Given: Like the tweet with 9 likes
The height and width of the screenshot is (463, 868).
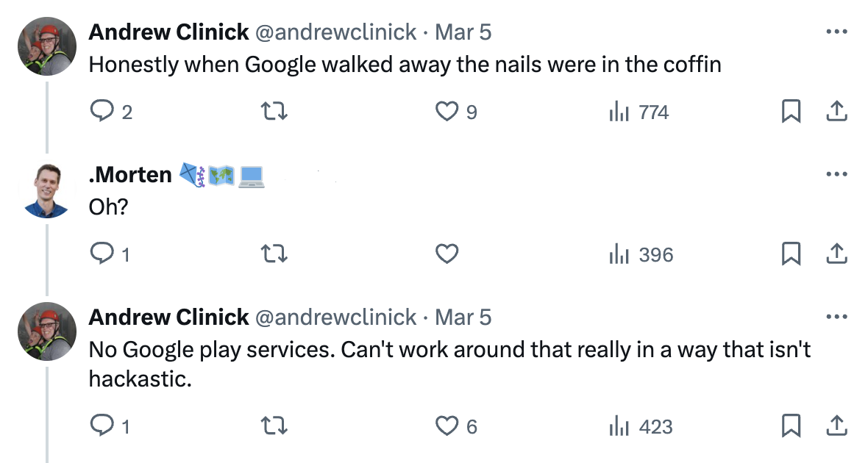Looking at the screenshot, I should tap(447, 112).
